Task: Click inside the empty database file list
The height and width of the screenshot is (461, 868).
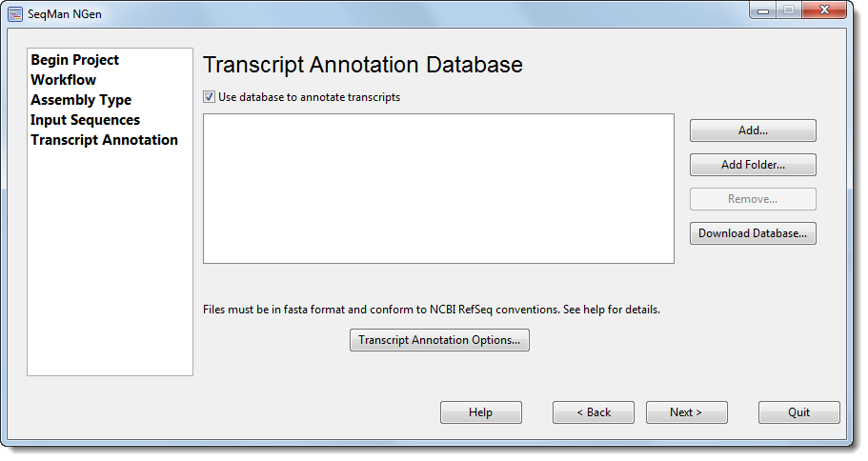Action: (438, 189)
